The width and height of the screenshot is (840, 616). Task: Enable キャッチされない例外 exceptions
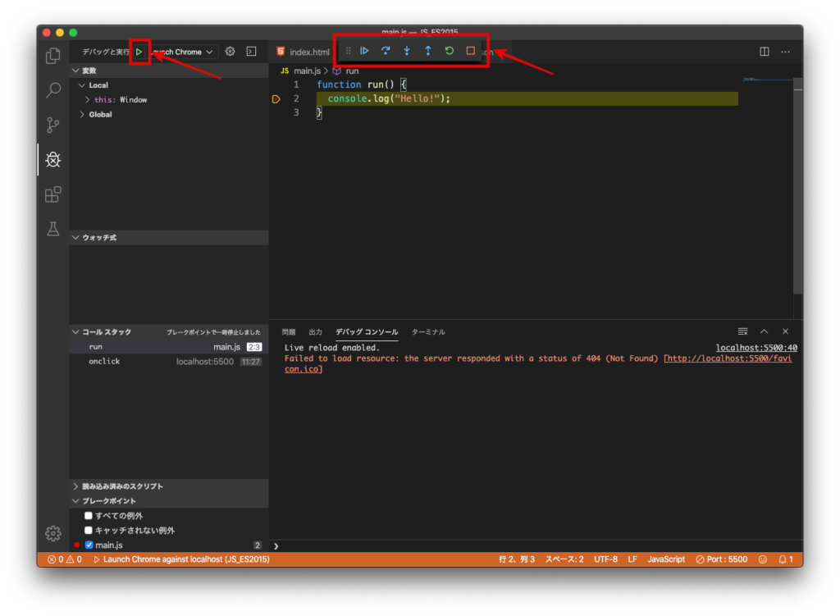point(89,529)
